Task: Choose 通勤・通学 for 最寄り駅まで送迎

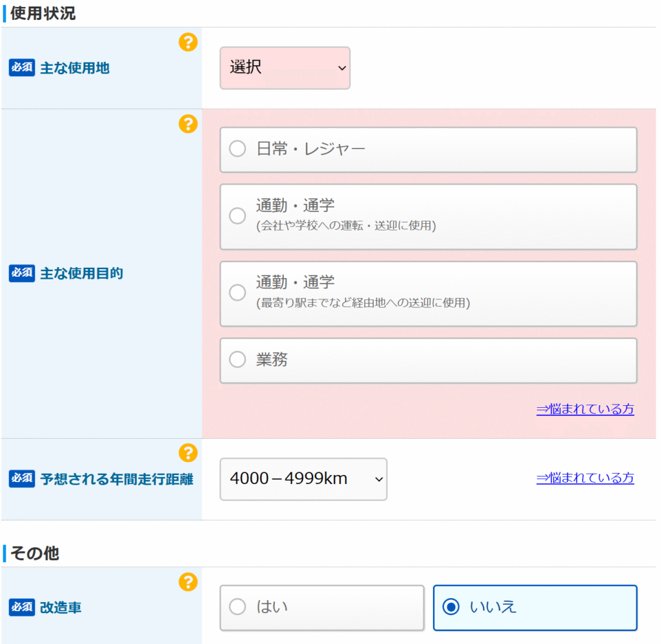Action: 238,292
